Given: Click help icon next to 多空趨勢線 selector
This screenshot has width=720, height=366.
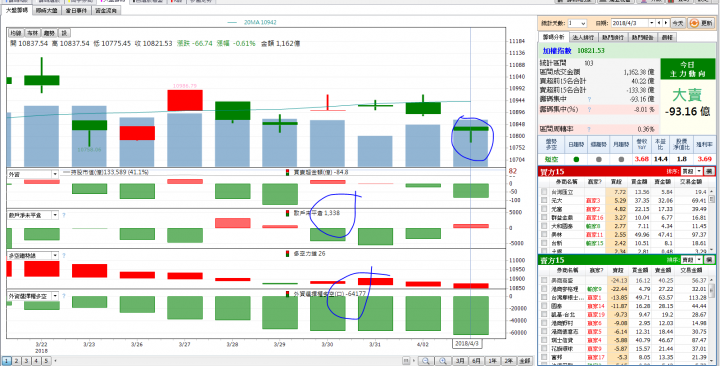Looking at the screenshot, I should (x=64, y=255).
